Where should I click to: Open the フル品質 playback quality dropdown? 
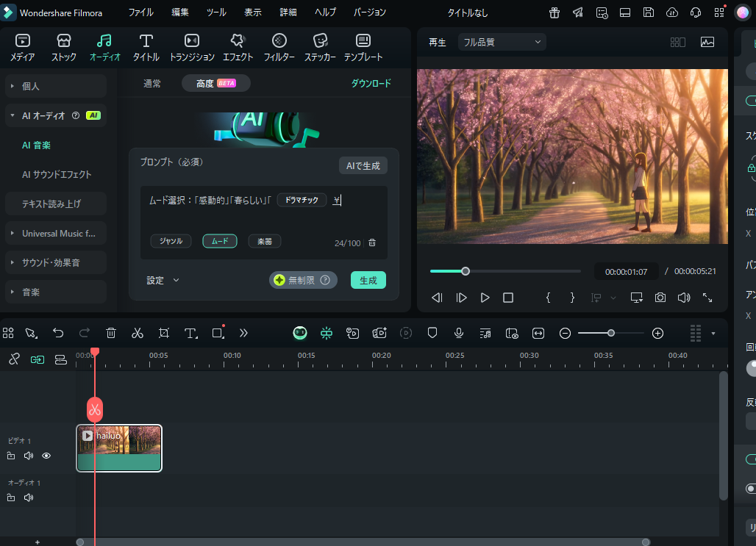[x=502, y=42]
